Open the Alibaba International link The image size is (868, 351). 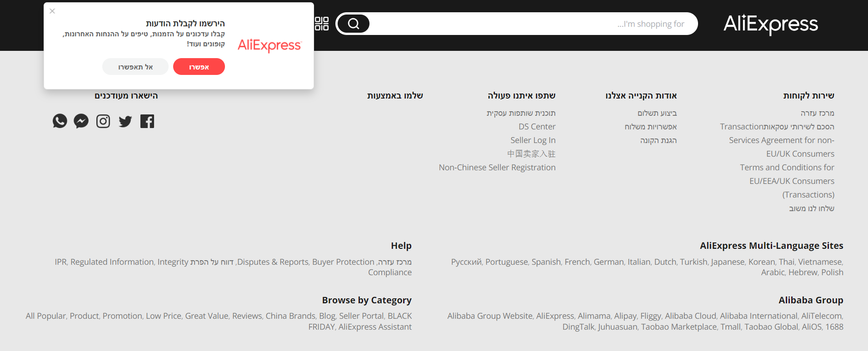click(x=758, y=316)
